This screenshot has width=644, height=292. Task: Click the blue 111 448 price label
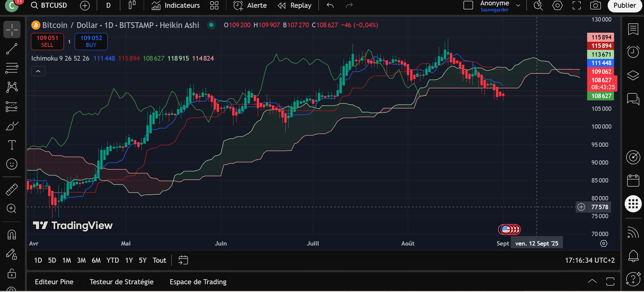click(x=601, y=63)
